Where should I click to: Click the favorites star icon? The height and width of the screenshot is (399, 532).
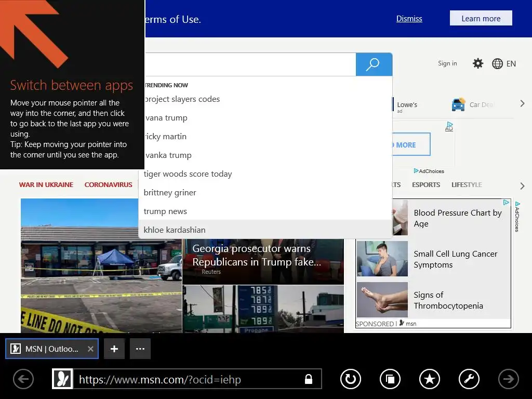point(430,379)
